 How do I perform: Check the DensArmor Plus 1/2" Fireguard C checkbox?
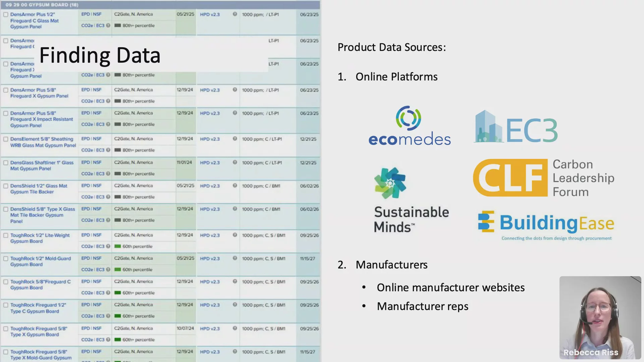(x=6, y=14)
